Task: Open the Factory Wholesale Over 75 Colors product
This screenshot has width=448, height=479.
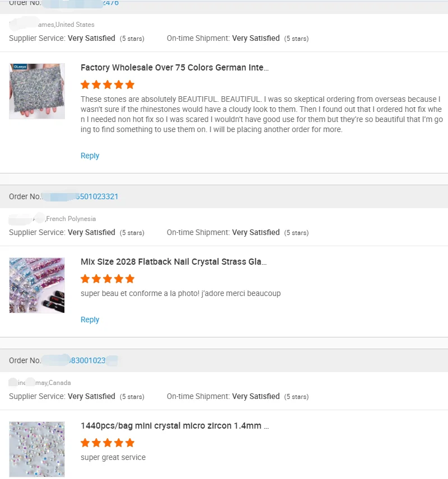Action: coord(175,67)
